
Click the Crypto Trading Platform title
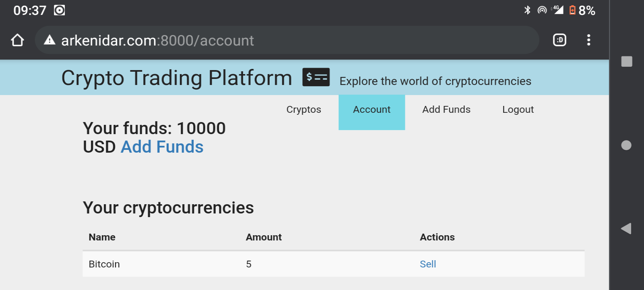click(x=177, y=78)
